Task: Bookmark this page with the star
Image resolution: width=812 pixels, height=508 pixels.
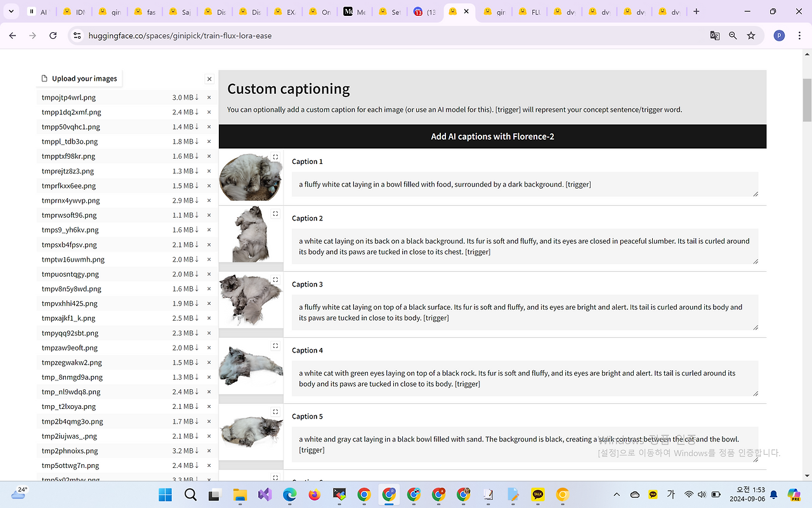Action: click(x=751, y=36)
